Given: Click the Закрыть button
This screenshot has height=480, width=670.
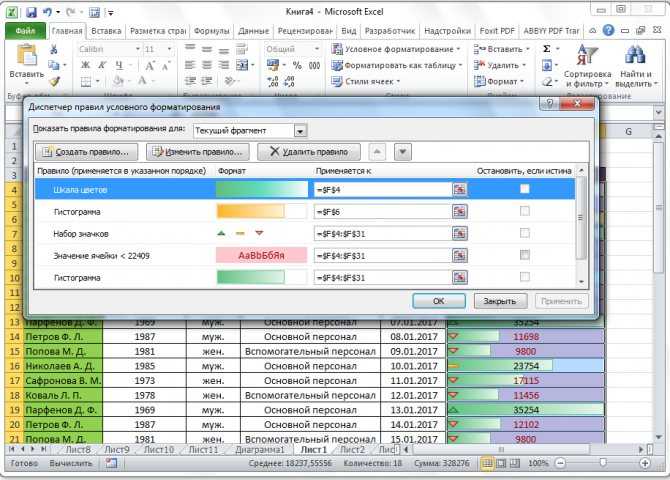Looking at the screenshot, I should (500, 301).
